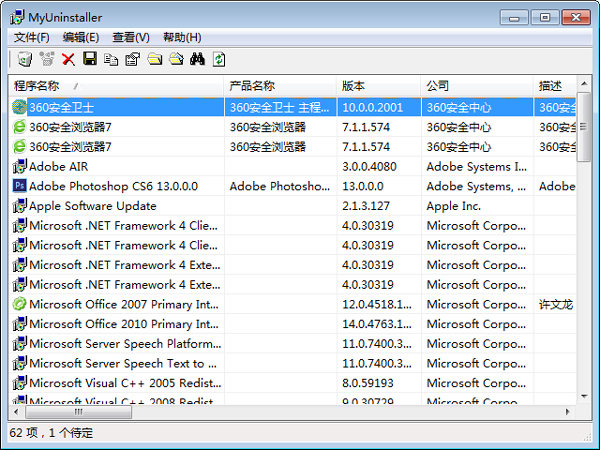The image size is (600, 450).
Task: Click the horizontal scrollbar thumb
Action: (x=78, y=412)
